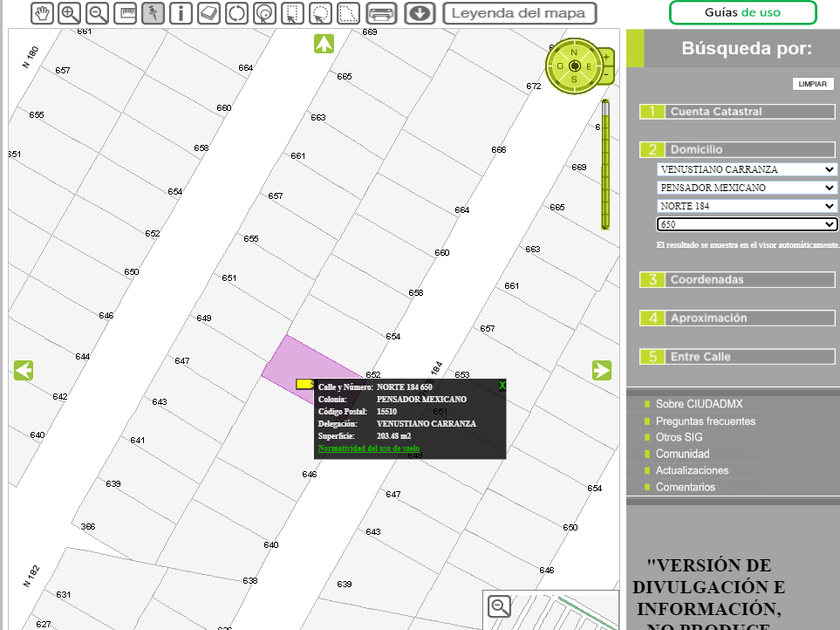Pan map north with green up arrow
Viewport: 840px width, 630px height.
pyautogui.click(x=323, y=44)
